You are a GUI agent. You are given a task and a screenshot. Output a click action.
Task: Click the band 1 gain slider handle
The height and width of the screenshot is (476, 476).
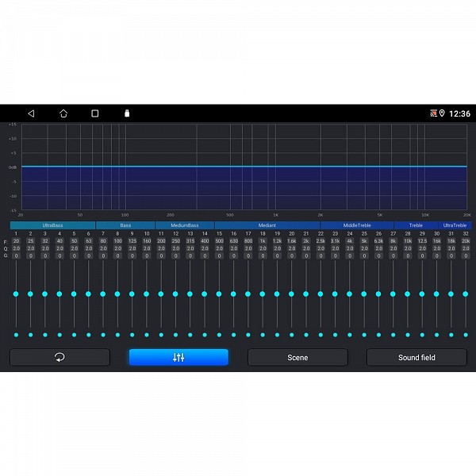[x=16, y=294]
